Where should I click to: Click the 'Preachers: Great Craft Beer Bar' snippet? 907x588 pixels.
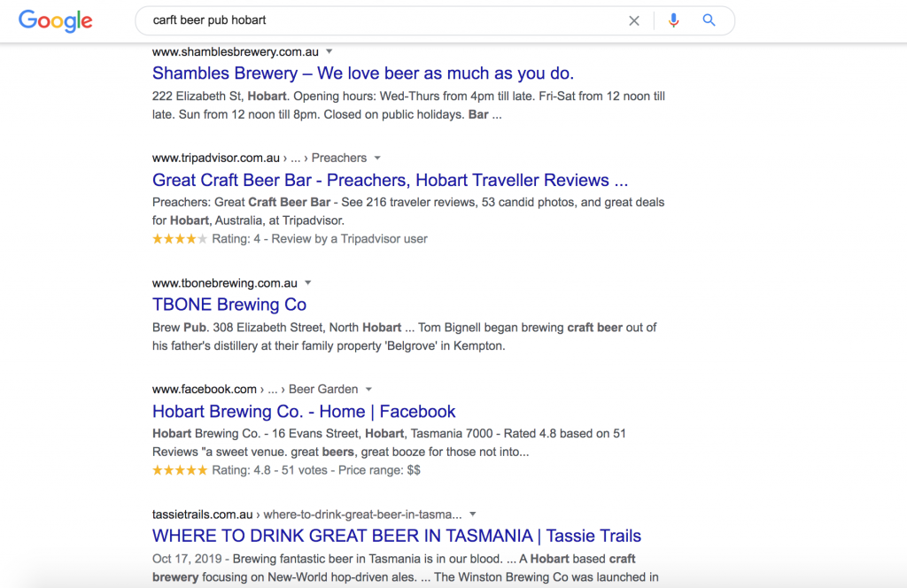click(x=407, y=211)
